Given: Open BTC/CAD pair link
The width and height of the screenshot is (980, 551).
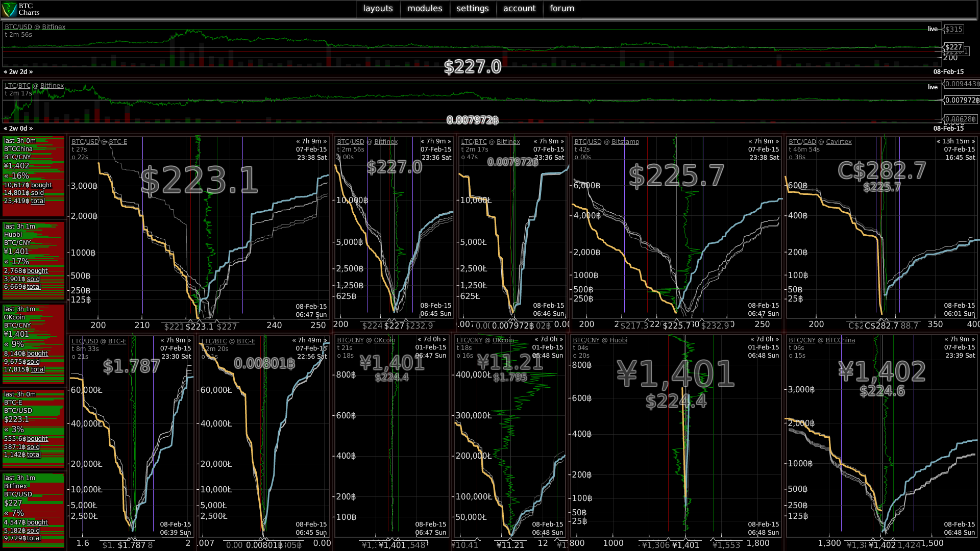Looking at the screenshot, I should click(x=802, y=142).
